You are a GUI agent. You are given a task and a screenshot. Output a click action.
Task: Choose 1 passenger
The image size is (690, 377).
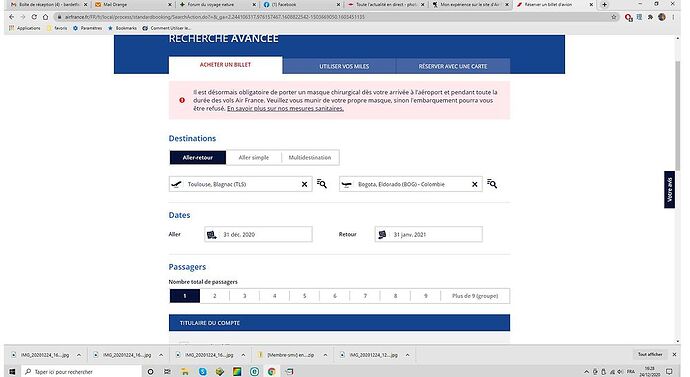pos(185,296)
